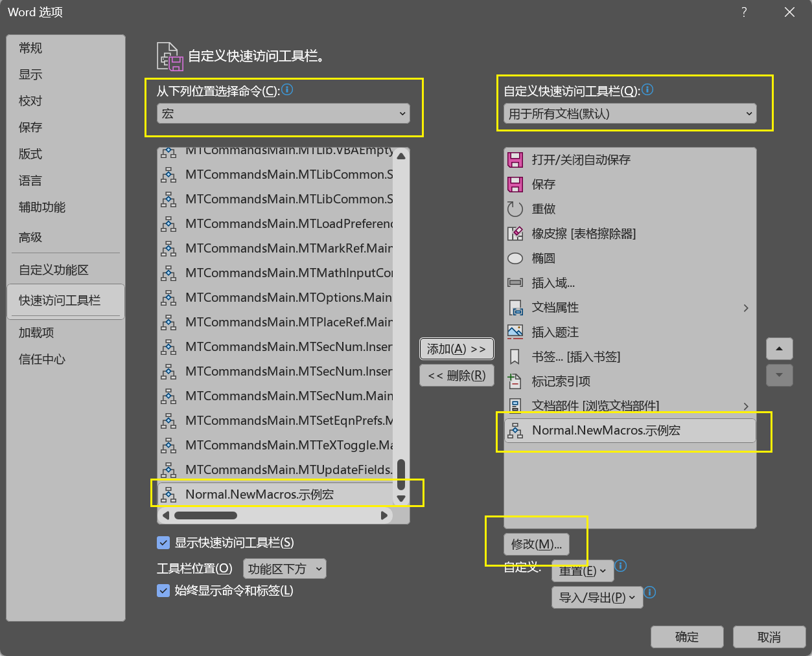
Task: Open help with the question mark icon
Action: pos(744,12)
